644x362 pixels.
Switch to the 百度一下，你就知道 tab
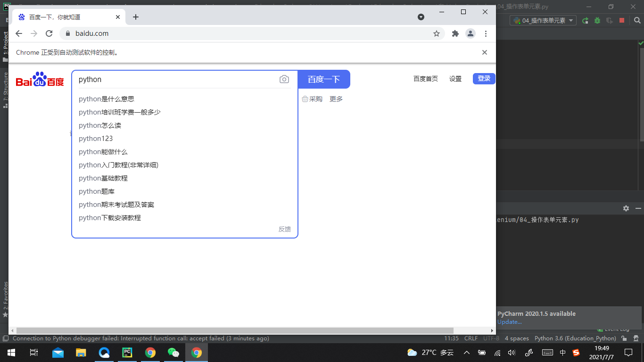(66, 16)
